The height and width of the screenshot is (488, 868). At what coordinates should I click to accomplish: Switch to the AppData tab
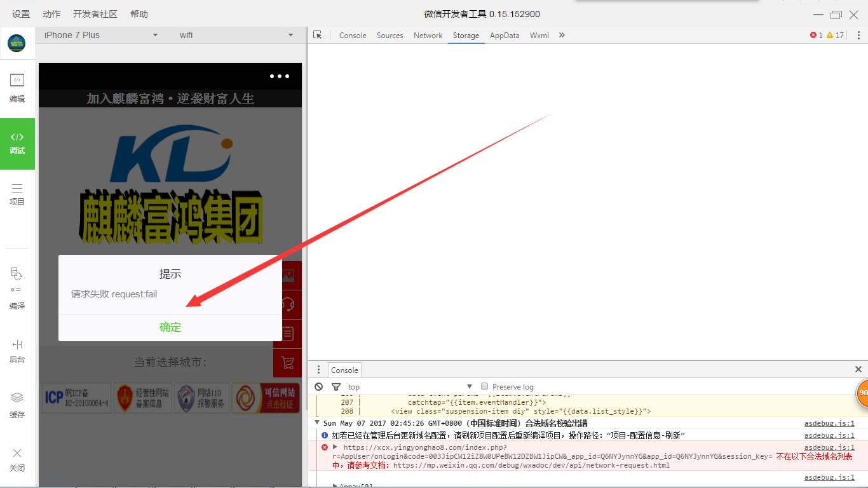(505, 36)
